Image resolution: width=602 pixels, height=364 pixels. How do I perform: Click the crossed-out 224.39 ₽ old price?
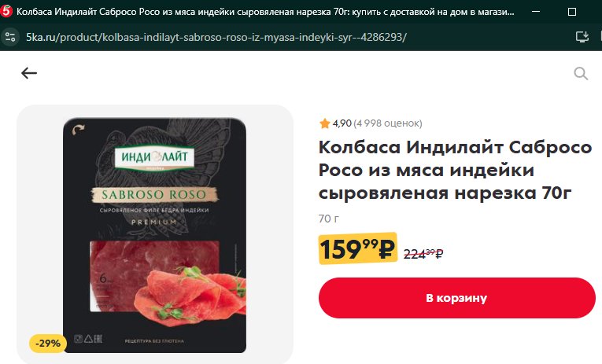click(x=423, y=253)
